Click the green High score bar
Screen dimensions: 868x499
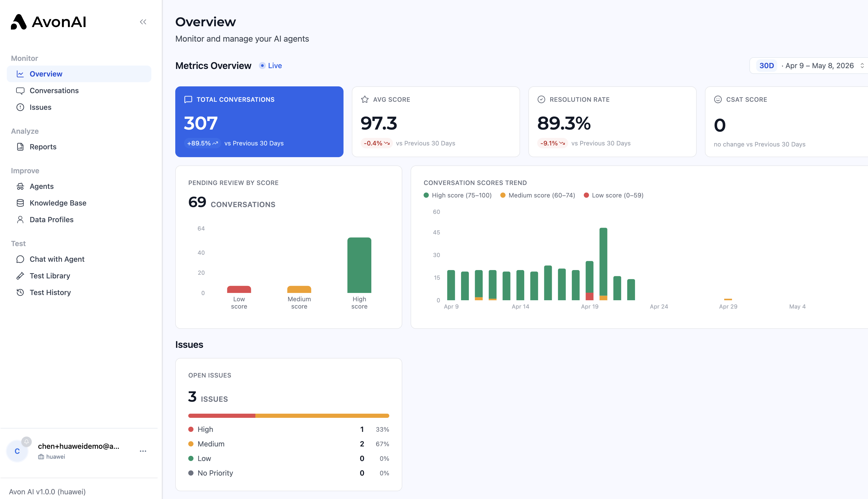tap(359, 265)
